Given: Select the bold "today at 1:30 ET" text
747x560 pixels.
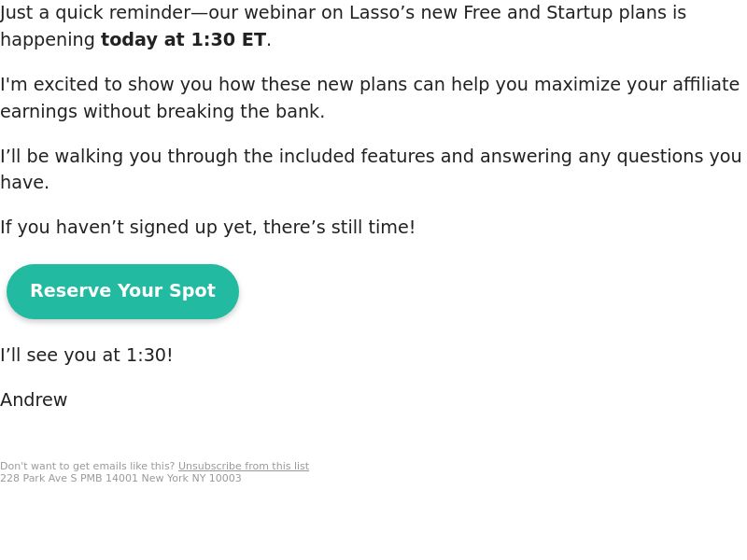Looking at the screenshot, I should (183, 39).
